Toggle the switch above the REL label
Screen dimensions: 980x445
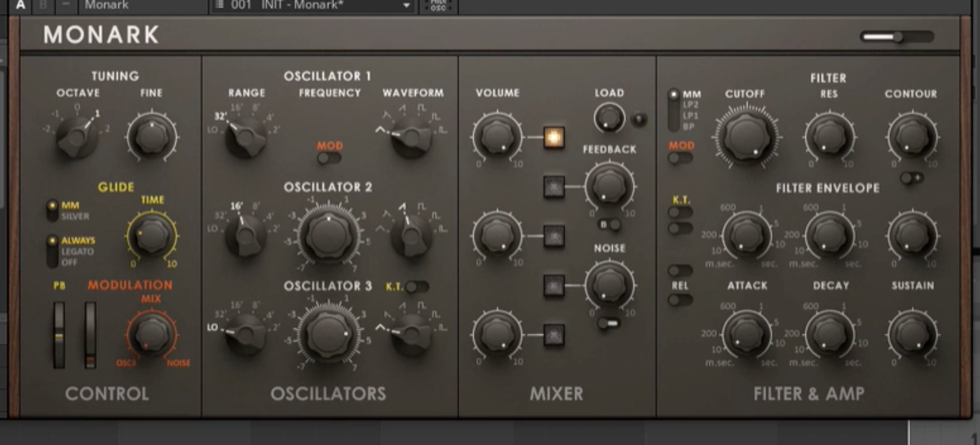click(x=680, y=270)
